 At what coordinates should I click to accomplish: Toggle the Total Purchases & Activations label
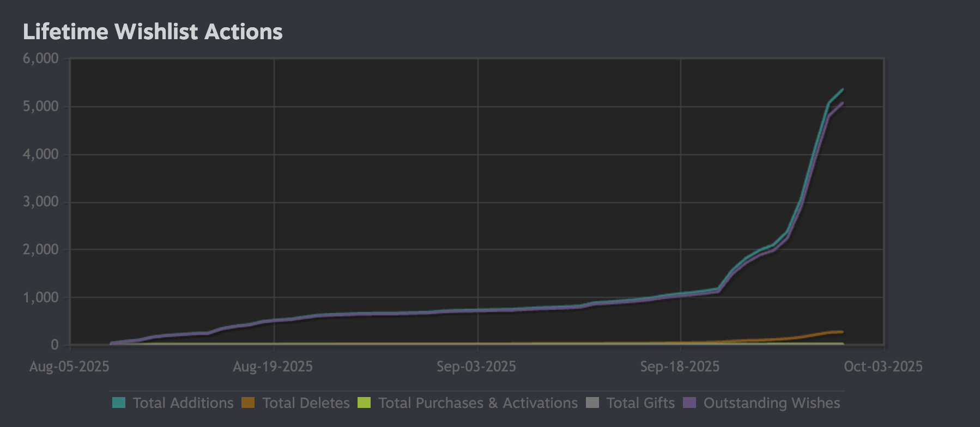[478, 403]
